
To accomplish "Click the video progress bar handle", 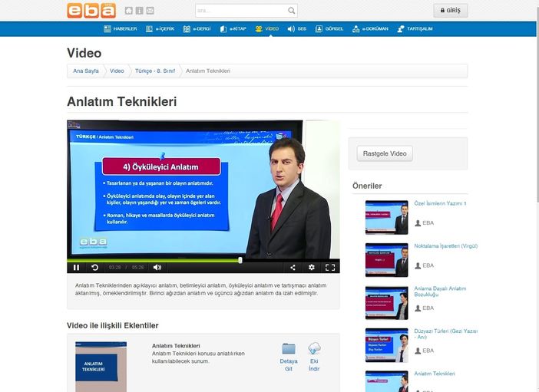I will pyautogui.click(x=240, y=260).
